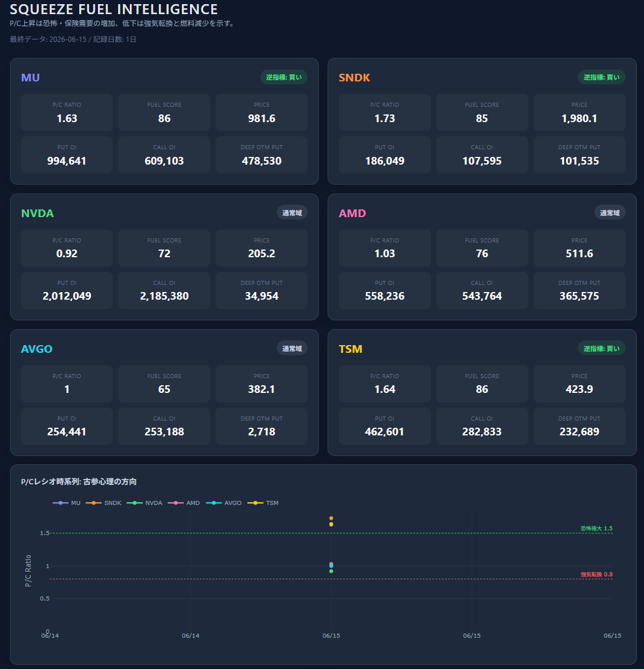This screenshot has width=644, height=669.
Task: Click SNDK deep OTM put value 101,535
Action: 579,161
